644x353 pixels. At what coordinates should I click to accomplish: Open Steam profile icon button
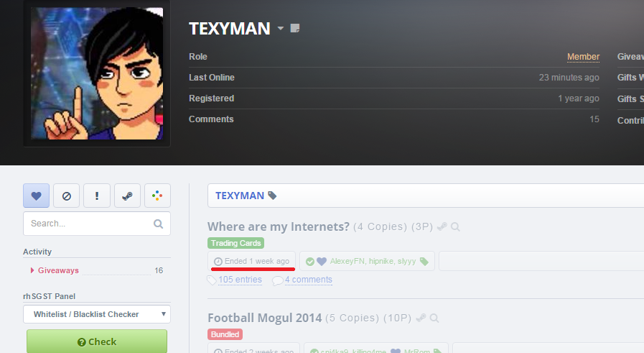click(127, 196)
